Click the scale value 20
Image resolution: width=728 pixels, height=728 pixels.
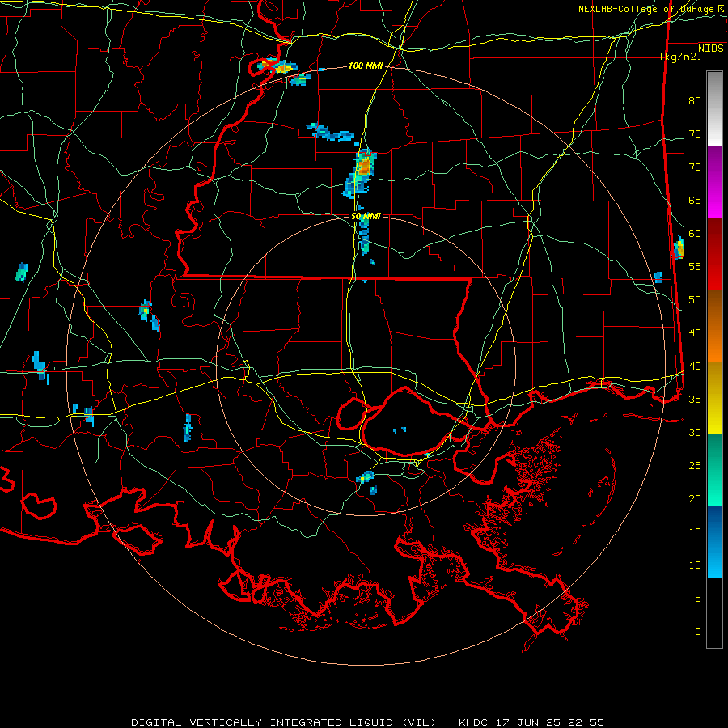[x=695, y=499]
